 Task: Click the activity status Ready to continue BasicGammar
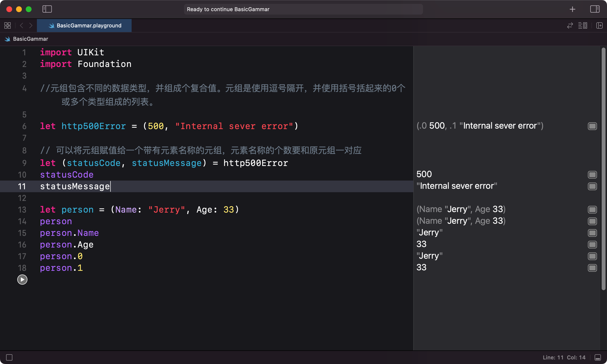click(x=303, y=9)
